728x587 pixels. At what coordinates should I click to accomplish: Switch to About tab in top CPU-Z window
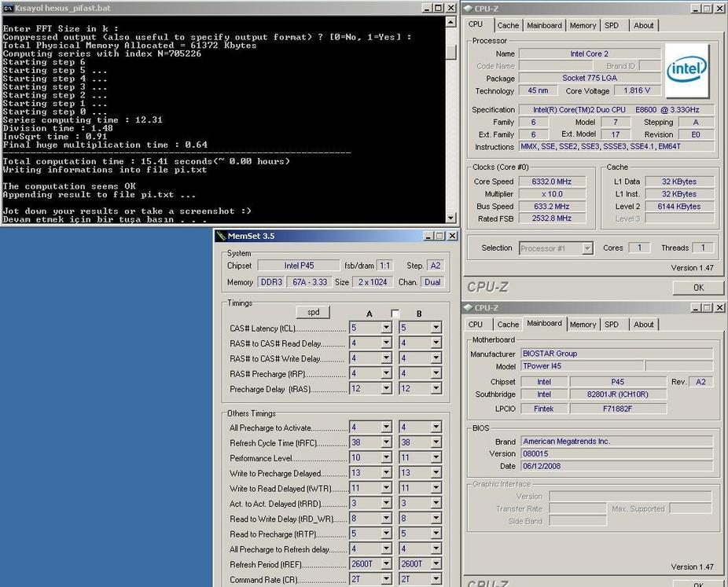click(644, 25)
